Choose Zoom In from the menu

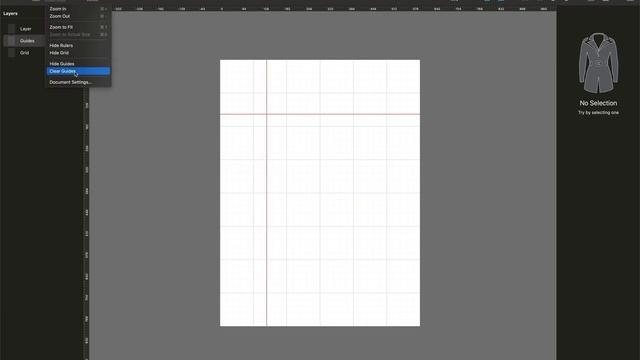(x=78, y=9)
